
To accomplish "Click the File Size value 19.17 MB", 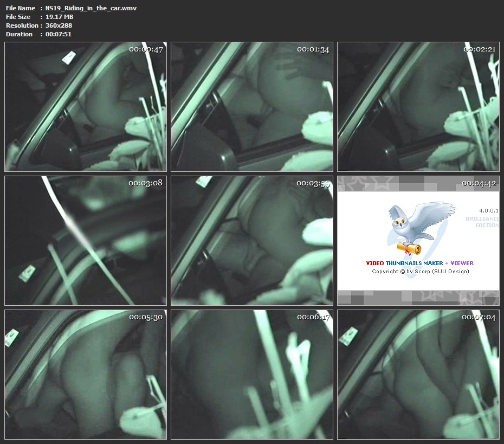I will click(59, 17).
